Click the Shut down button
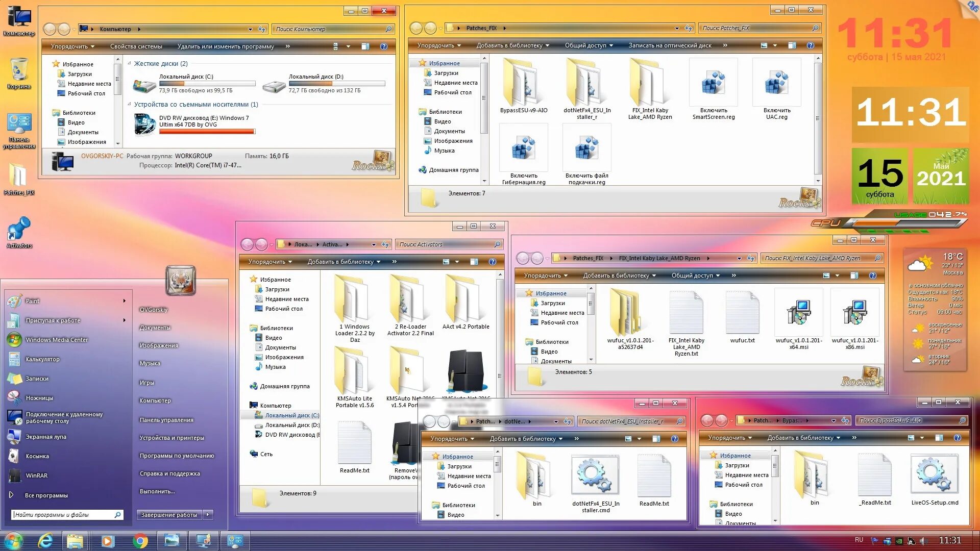980x551 pixels. click(169, 515)
